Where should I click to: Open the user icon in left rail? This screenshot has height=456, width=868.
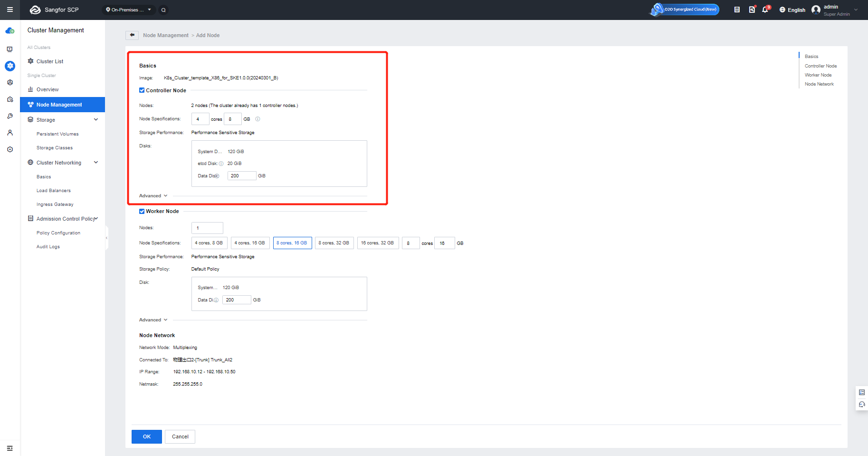point(10,133)
